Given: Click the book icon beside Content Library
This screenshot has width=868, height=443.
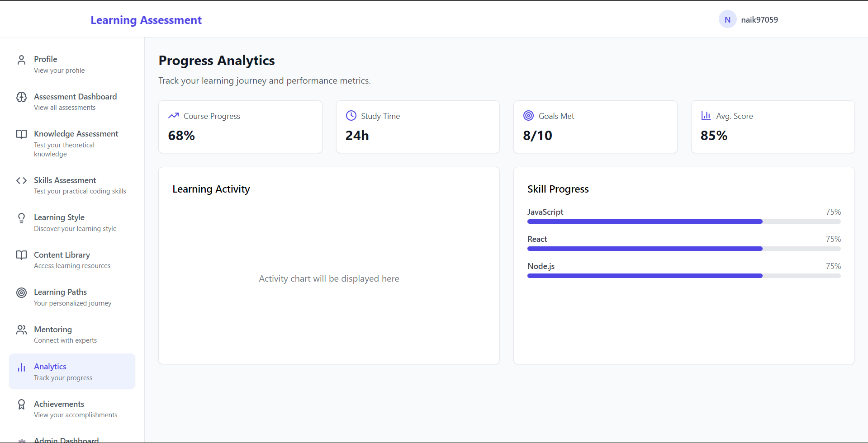Looking at the screenshot, I should click(21, 255).
